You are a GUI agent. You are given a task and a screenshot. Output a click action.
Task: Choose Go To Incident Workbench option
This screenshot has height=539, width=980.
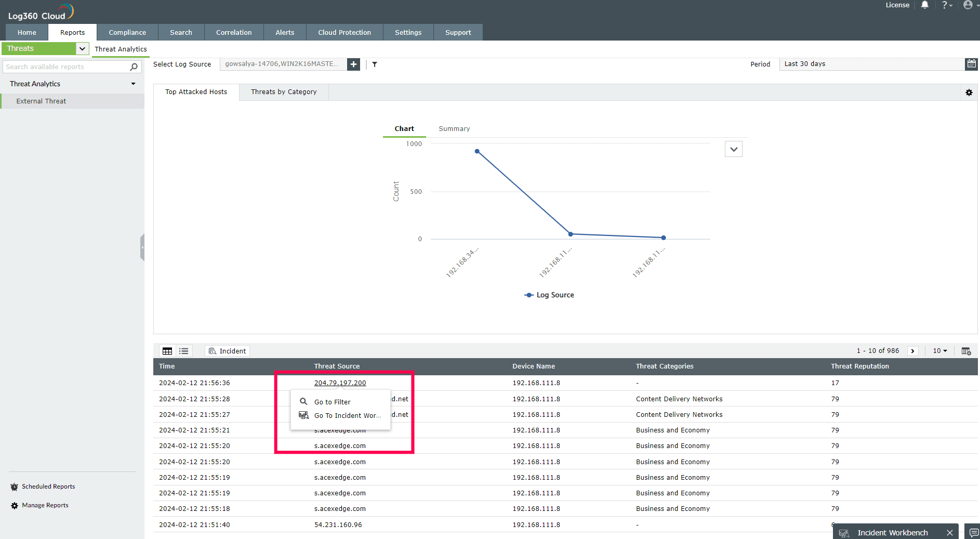(340, 416)
